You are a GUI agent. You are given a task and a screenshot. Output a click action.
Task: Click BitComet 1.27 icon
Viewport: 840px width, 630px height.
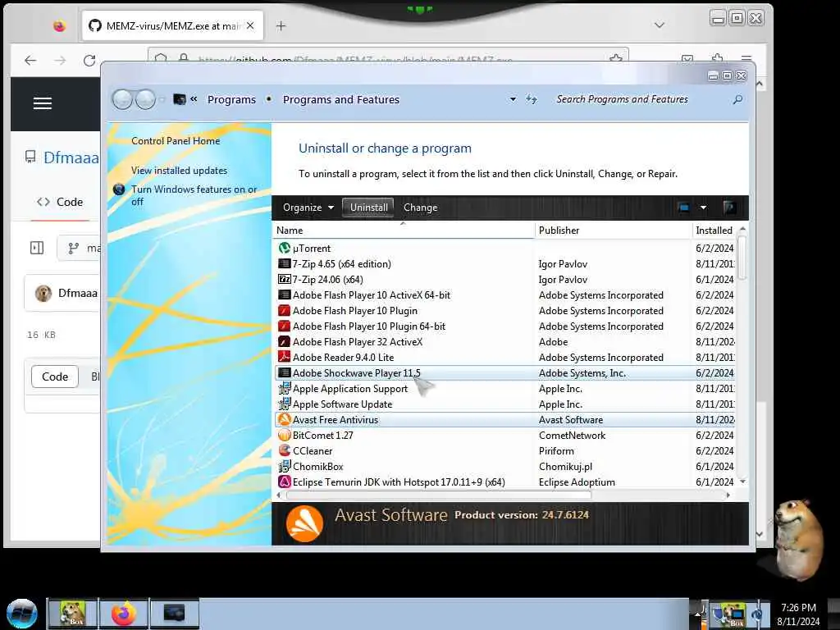[285, 435]
